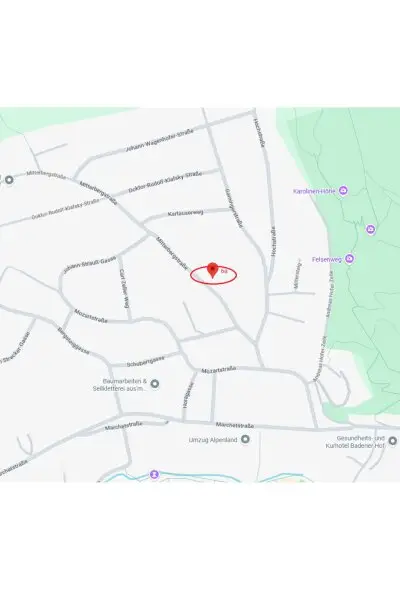Select the Schubertgasse street label
400x600 pixels.
(145, 361)
